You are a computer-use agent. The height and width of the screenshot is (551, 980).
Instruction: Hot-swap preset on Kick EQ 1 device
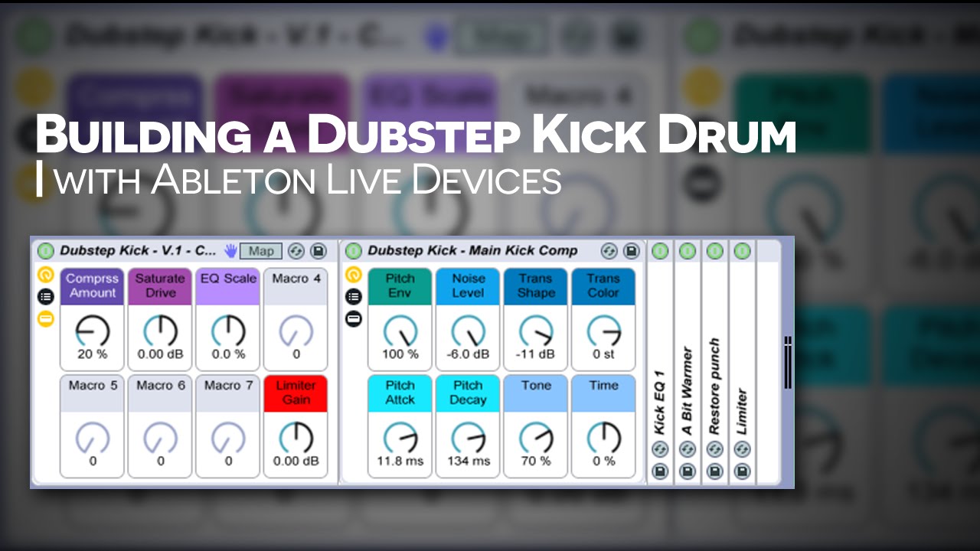[x=660, y=449]
